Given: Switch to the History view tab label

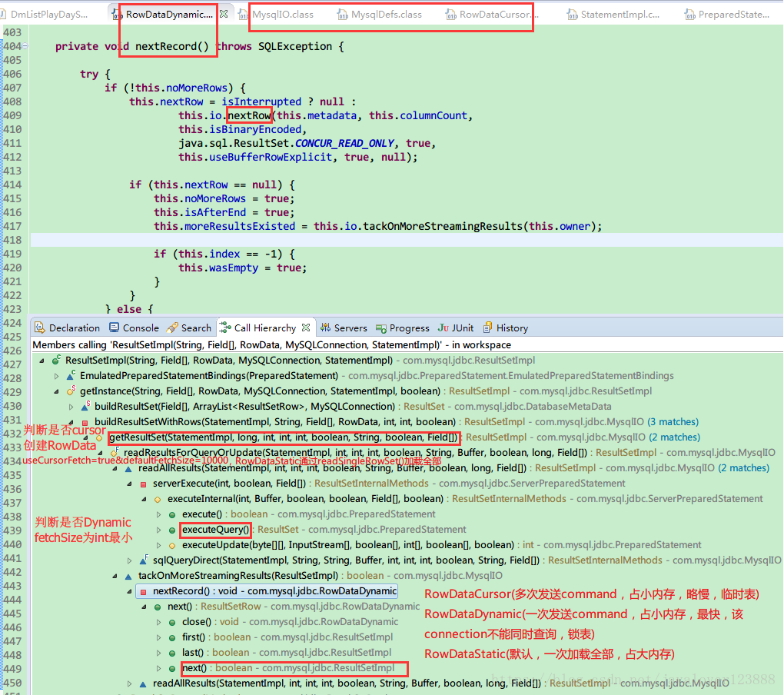Looking at the screenshot, I should [512, 328].
